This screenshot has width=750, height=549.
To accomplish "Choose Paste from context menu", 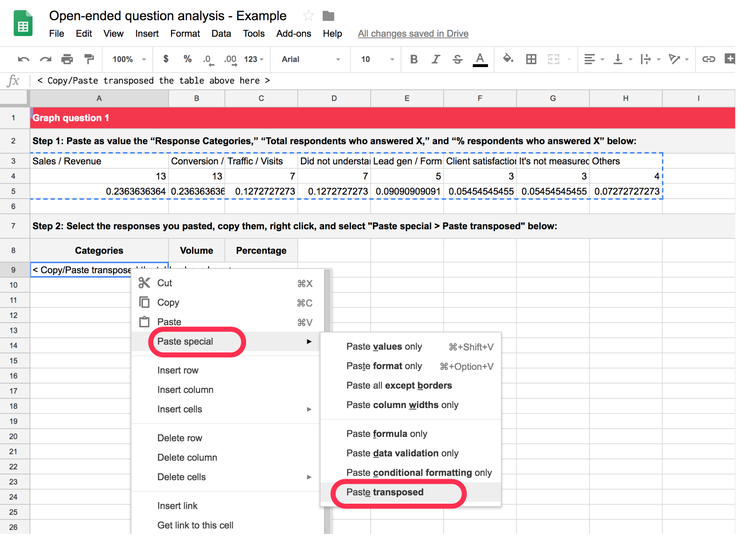I will click(x=225, y=322).
